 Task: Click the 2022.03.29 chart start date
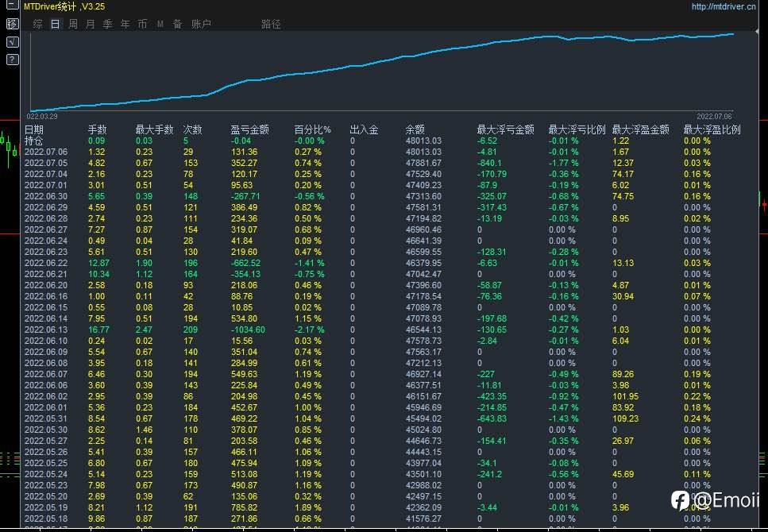(41, 116)
